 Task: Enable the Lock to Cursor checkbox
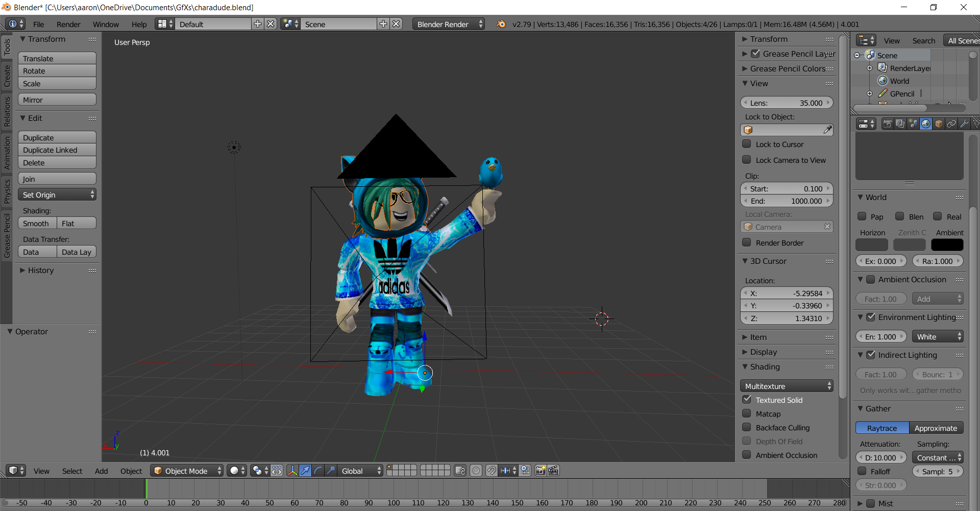pyautogui.click(x=747, y=144)
